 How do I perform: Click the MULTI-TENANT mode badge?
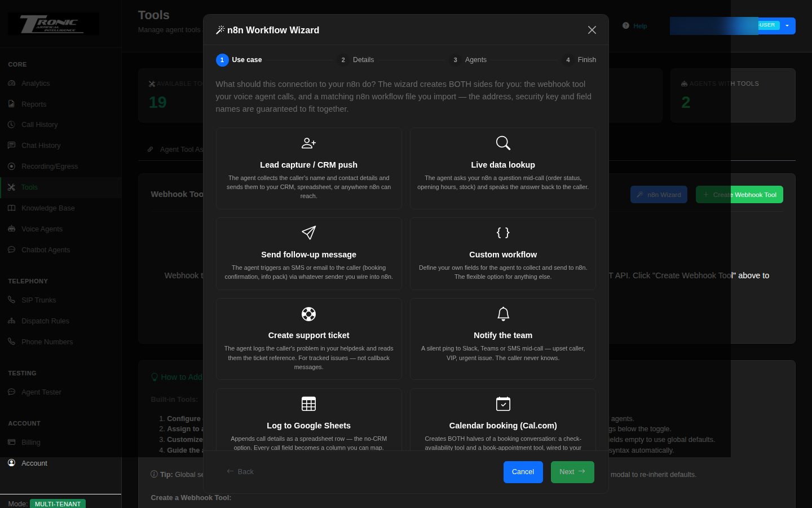click(x=58, y=503)
